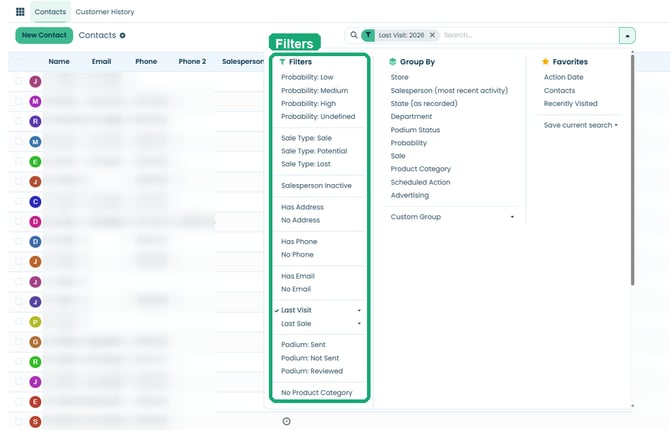670x430 pixels.
Task: Expand Save current search option
Action: pos(580,125)
